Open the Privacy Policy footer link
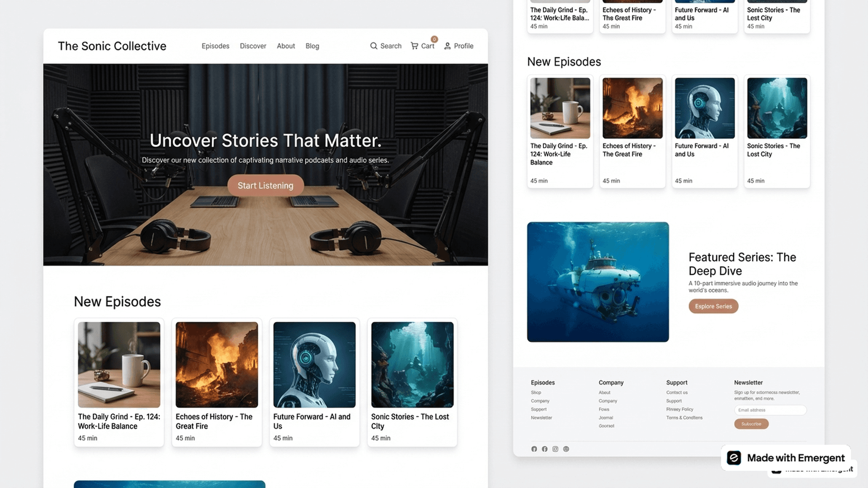The image size is (868, 488). click(679, 409)
